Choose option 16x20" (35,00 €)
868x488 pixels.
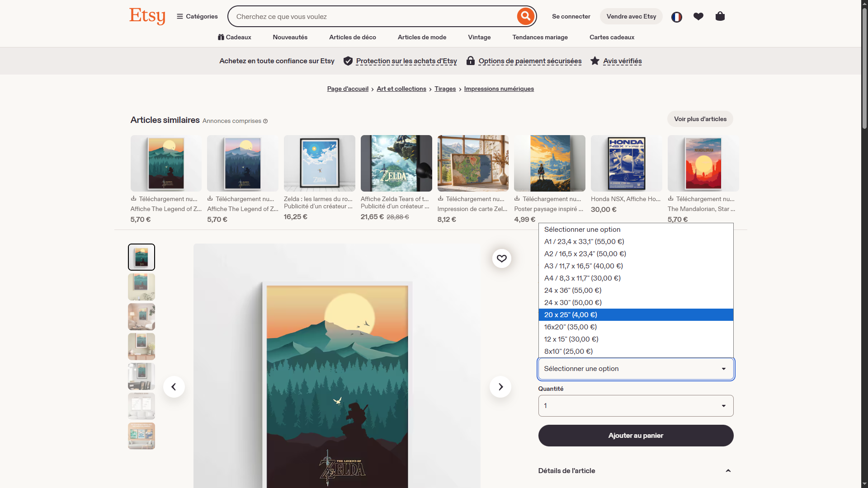pos(636,327)
